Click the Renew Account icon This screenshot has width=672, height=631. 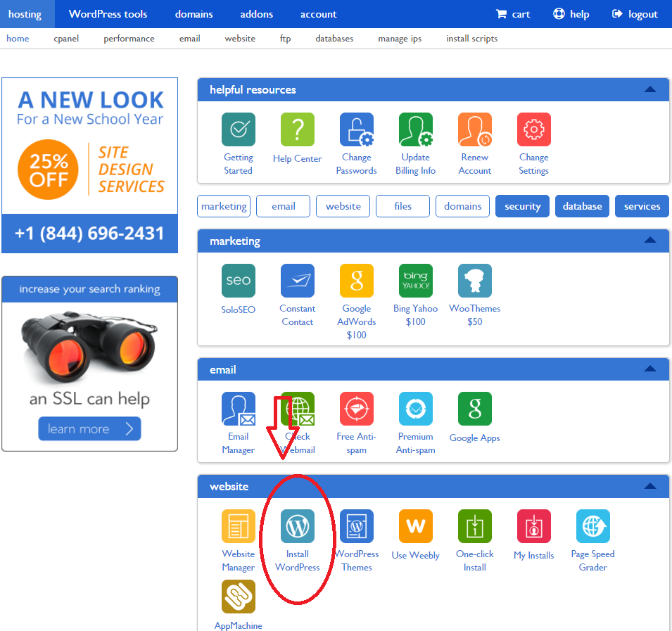click(475, 129)
